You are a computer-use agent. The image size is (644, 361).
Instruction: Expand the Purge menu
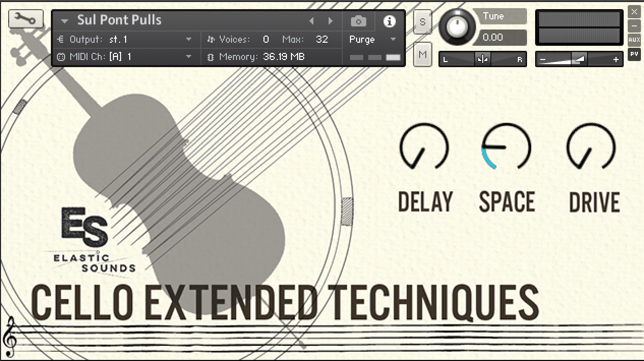tap(393, 40)
